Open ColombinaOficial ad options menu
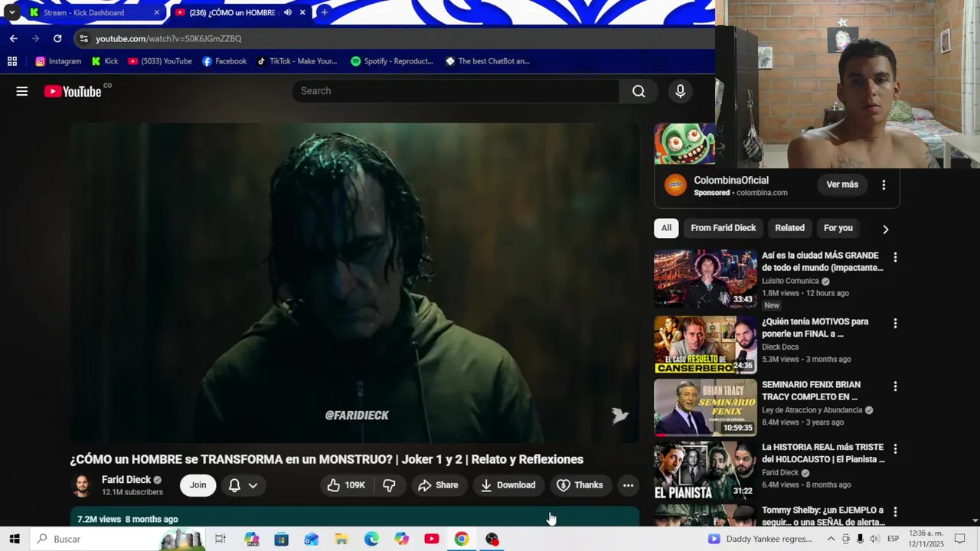This screenshot has height=551, width=980. 884,185
